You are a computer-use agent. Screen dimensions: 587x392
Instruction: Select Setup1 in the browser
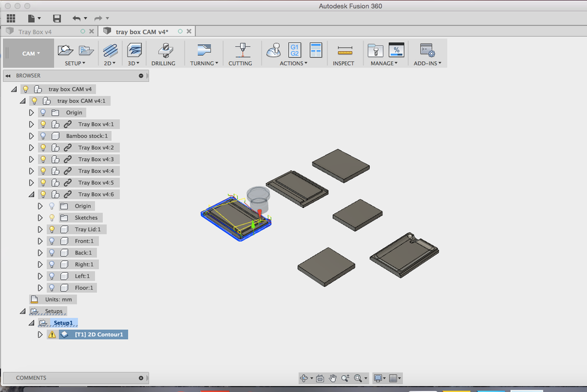[63, 323]
